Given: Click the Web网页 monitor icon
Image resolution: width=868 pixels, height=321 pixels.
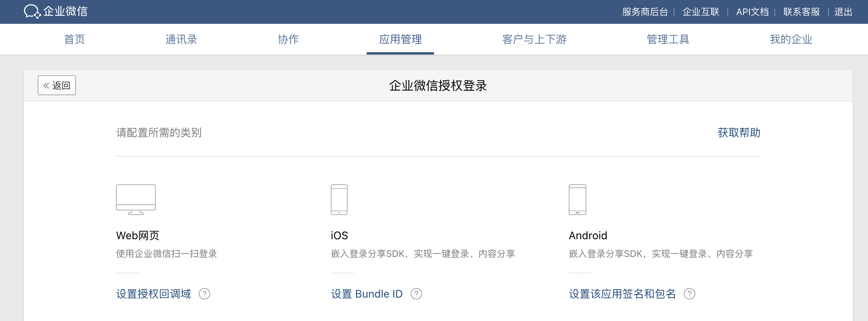Looking at the screenshot, I should 135,199.
